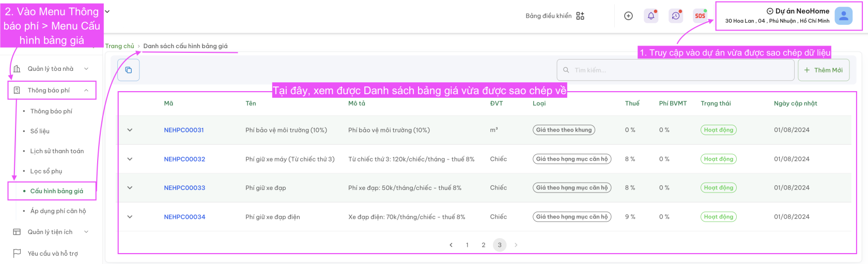Click the Giá theo theo khung tag

[564, 130]
